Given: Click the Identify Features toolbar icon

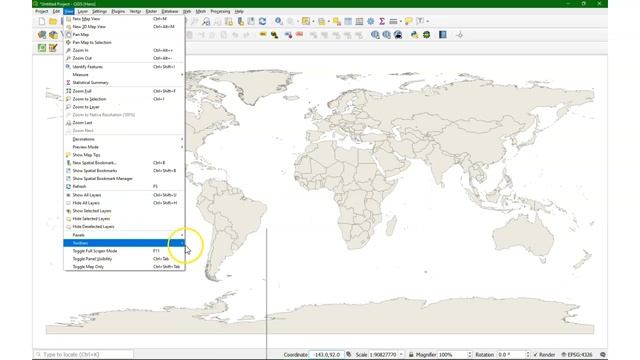Looking at the screenshot, I should (x=279, y=21).
